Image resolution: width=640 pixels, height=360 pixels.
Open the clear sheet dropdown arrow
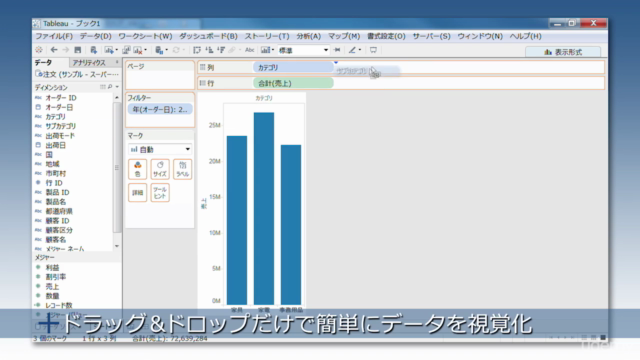pos(146,50)
